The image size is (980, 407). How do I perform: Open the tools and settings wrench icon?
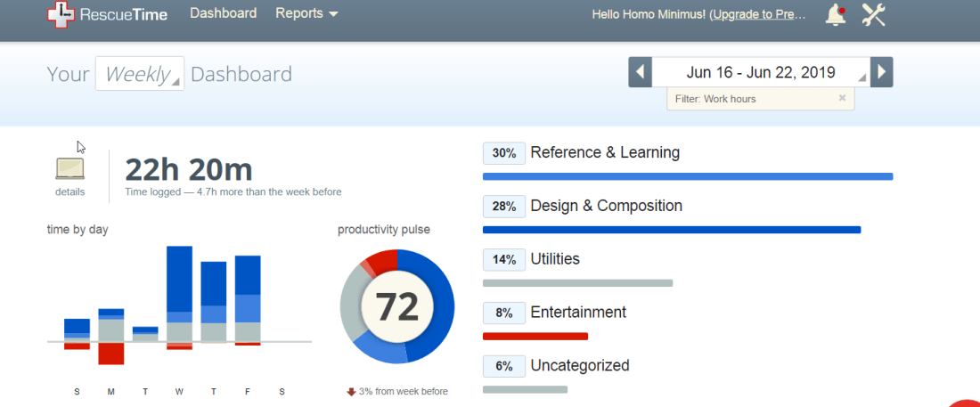pyautogui.click(x=874, y=15)
